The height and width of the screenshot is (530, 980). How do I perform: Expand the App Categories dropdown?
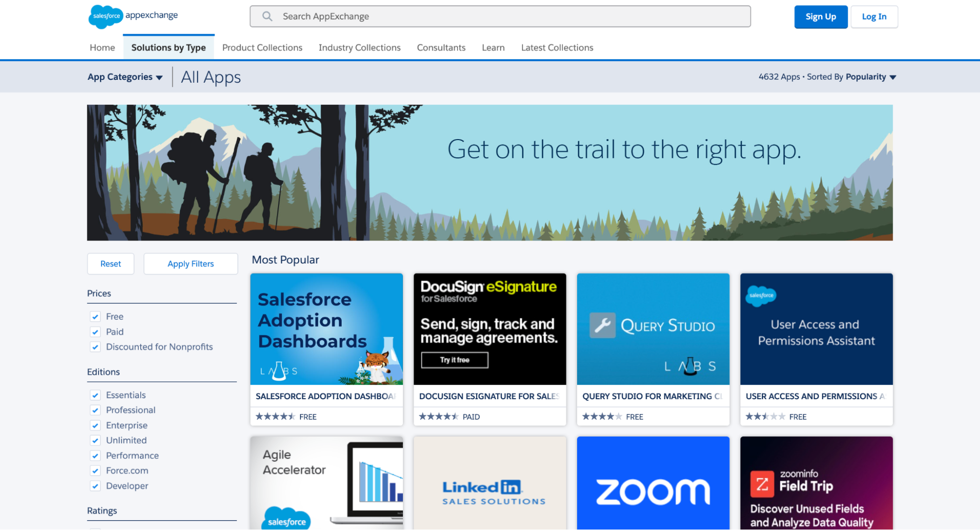pyautogui.click(x=125, y=77)
